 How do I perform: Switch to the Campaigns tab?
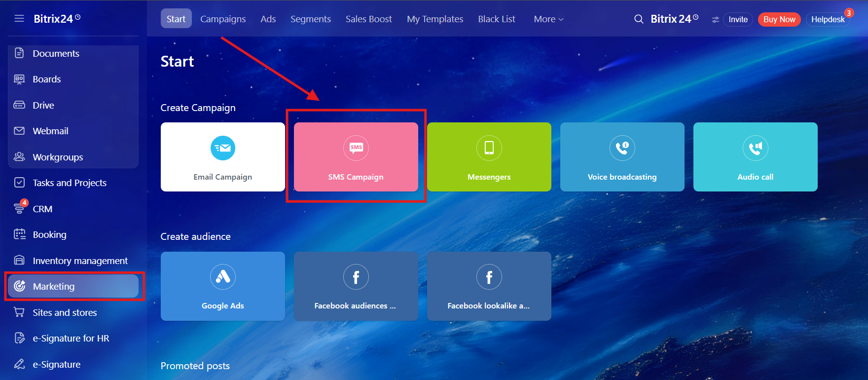click(x=223, y=19)
